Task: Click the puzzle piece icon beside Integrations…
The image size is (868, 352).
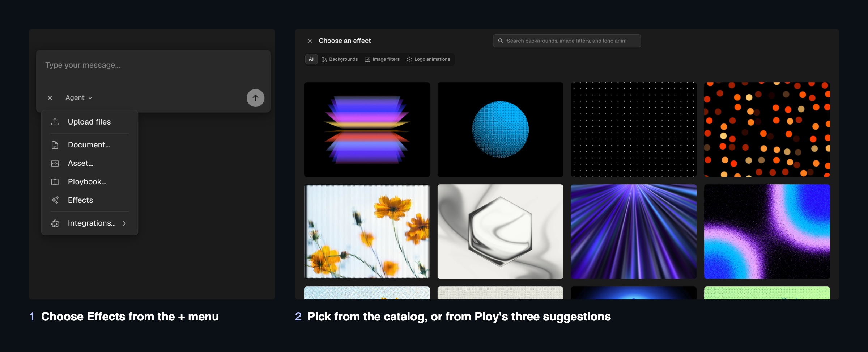Action: [x=55, y=223]
